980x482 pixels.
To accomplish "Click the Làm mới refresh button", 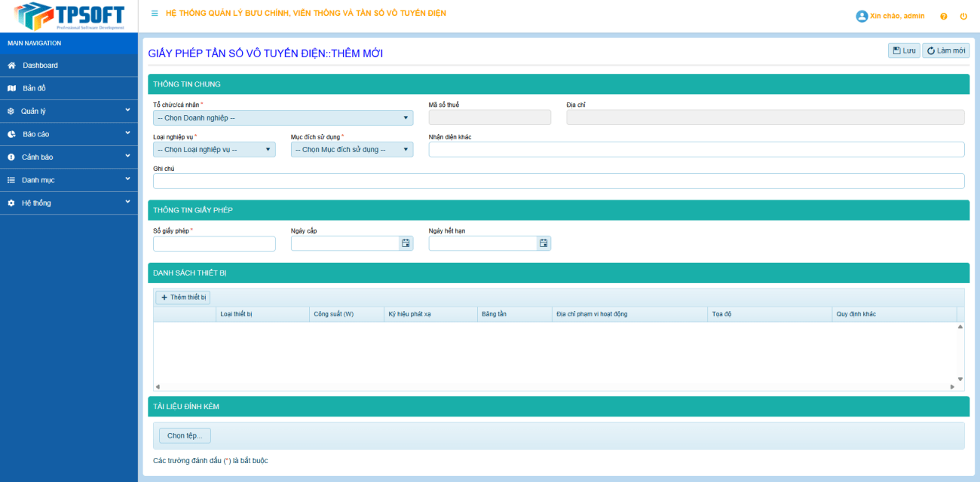I will pyautogui.click(x=945, y=50).
